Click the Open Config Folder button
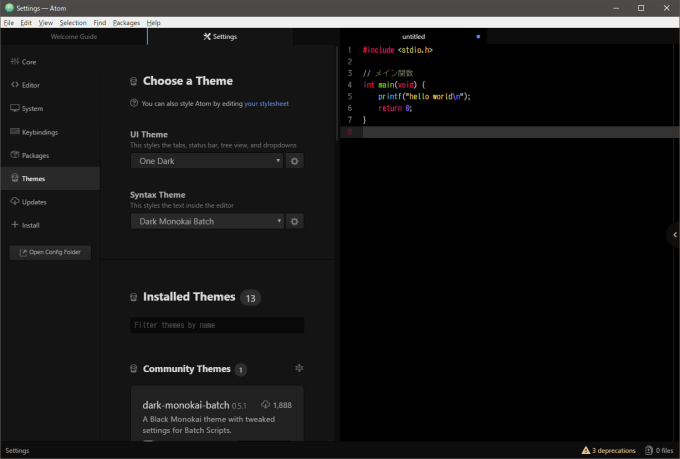680x459 pixels. [x=50, y=252]
